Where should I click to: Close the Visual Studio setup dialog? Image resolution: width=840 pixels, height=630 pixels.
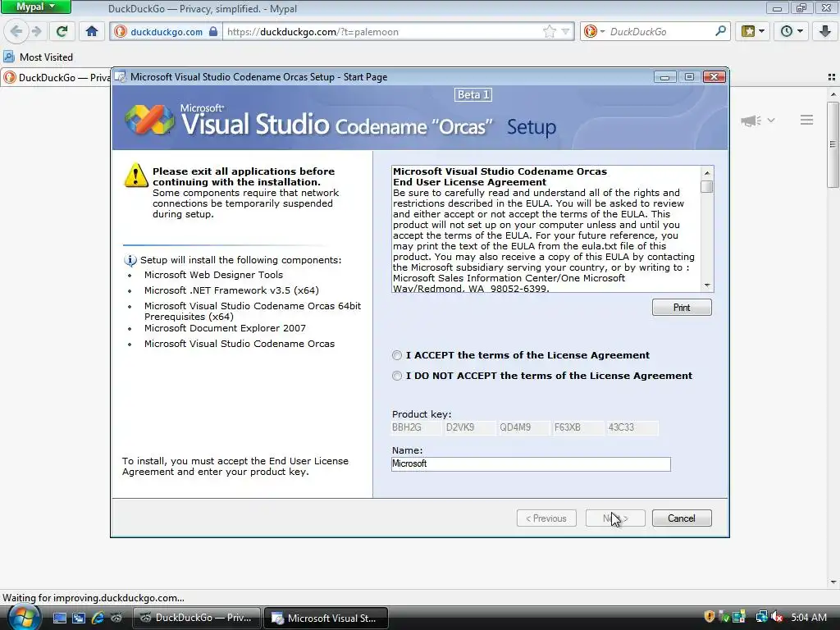714,77
